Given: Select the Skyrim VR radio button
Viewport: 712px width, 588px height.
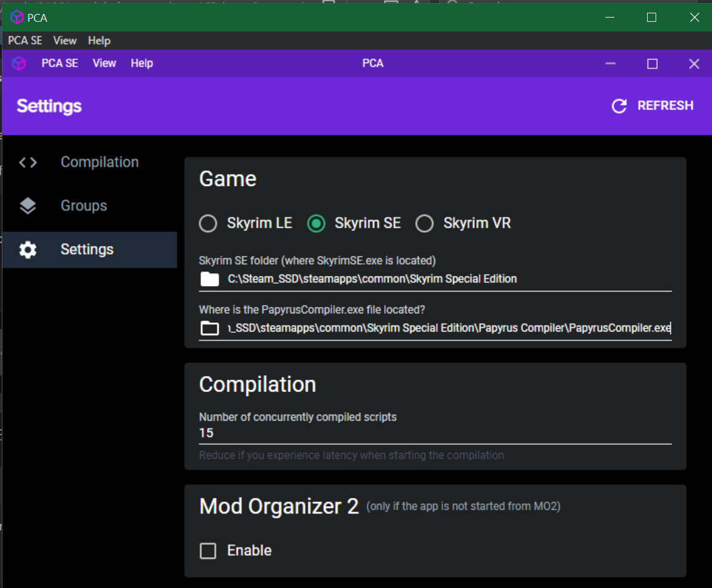Looking at the screenshot, I should pyautogui.click(x=425, y=223).
